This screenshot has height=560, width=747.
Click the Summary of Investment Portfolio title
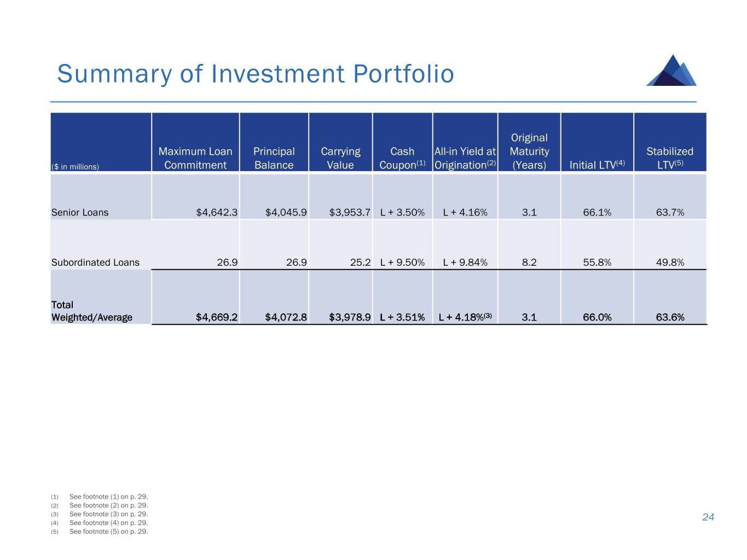tap(256, 74)
